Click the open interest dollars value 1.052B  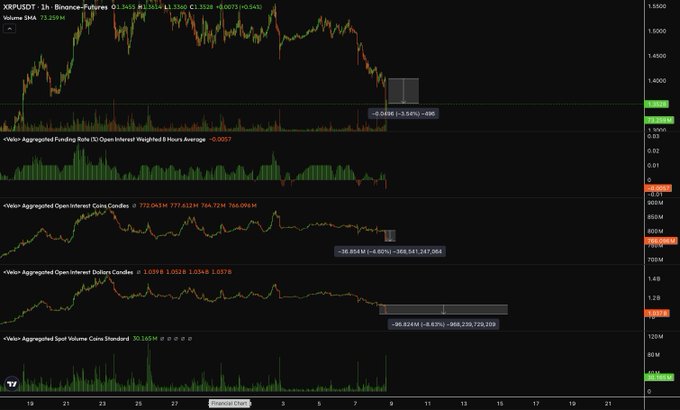click(176, 272)
